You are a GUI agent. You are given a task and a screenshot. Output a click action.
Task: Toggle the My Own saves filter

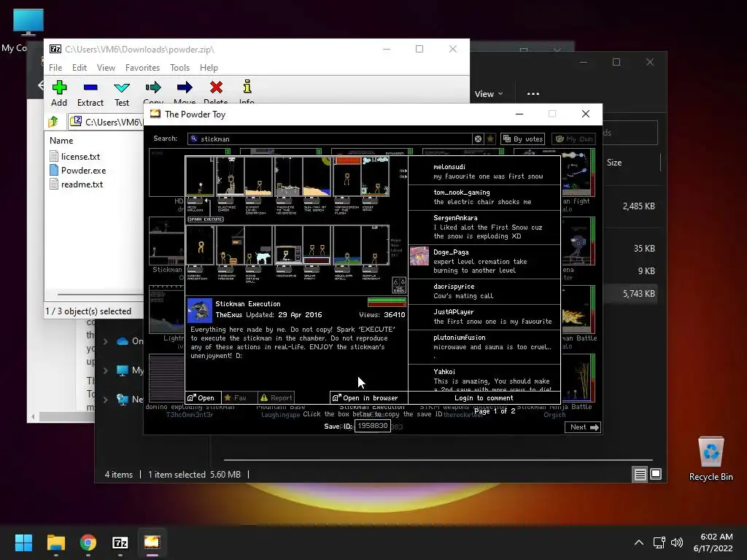pyautogui.click(x=573, y=139)
